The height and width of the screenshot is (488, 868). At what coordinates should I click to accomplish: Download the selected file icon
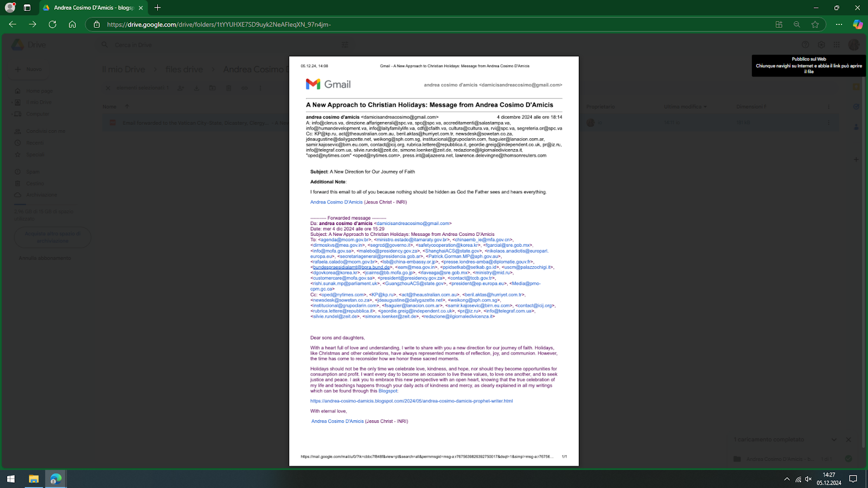click(x=196, y=88)
